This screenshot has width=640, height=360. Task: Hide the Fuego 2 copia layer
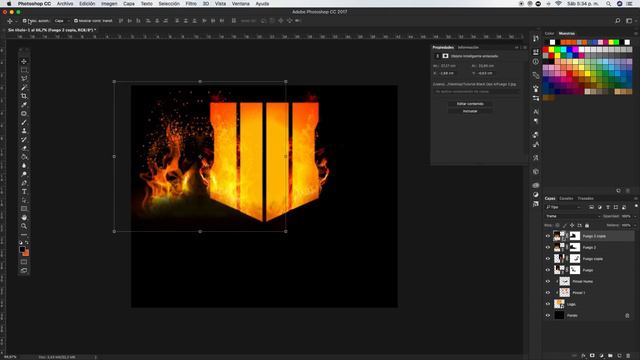(548, 236)
